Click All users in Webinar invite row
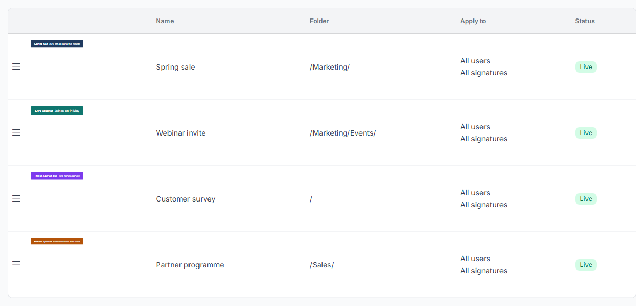Viewport: 644px width, 306px height. tap(475, 127)
